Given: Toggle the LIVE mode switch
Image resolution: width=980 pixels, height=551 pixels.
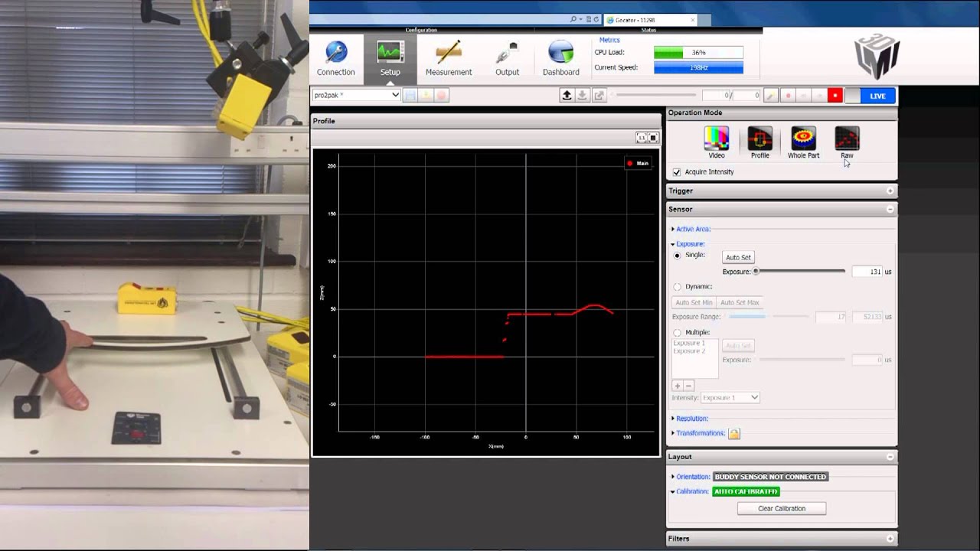Looking at the screenshot, I should [x=870, y=96].
